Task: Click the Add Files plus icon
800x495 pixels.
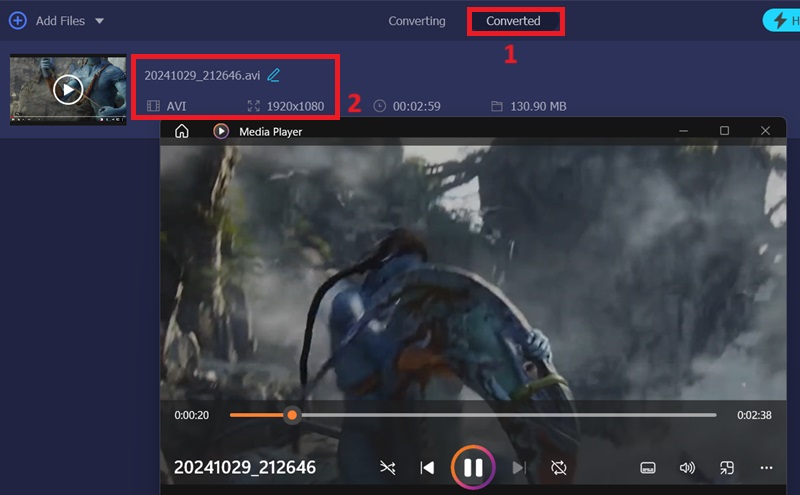Action: point(18,21)
